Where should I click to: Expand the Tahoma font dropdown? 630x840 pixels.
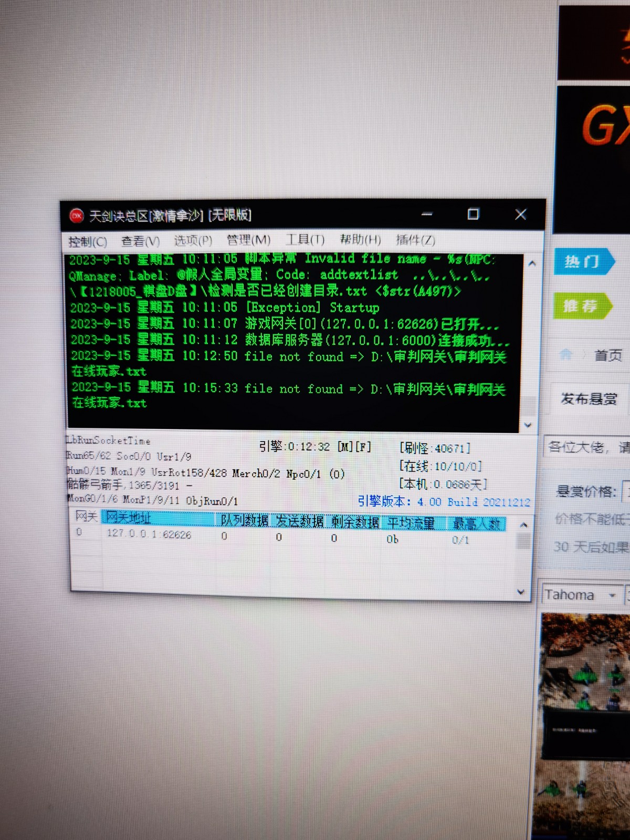tap(612, 595)
